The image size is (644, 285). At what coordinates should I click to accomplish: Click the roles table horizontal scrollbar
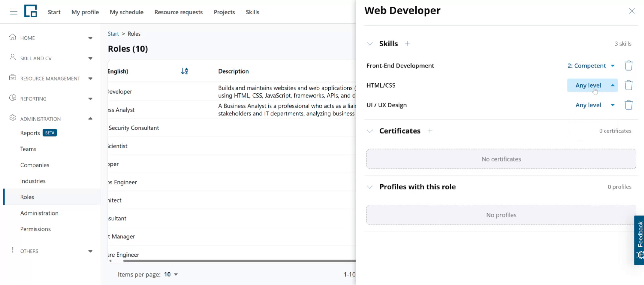pyautogui.click(x=240, y=261)
